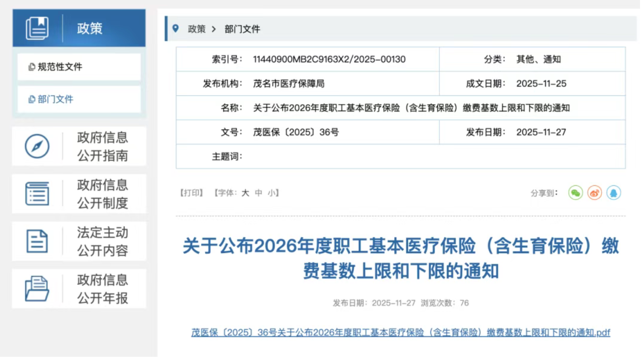
Task: Click the 政策 sidebar header title
Action: tap(90, 29)
